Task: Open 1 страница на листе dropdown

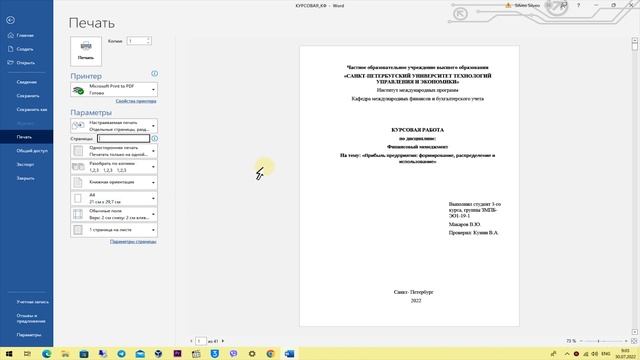Action: (114, 230)
